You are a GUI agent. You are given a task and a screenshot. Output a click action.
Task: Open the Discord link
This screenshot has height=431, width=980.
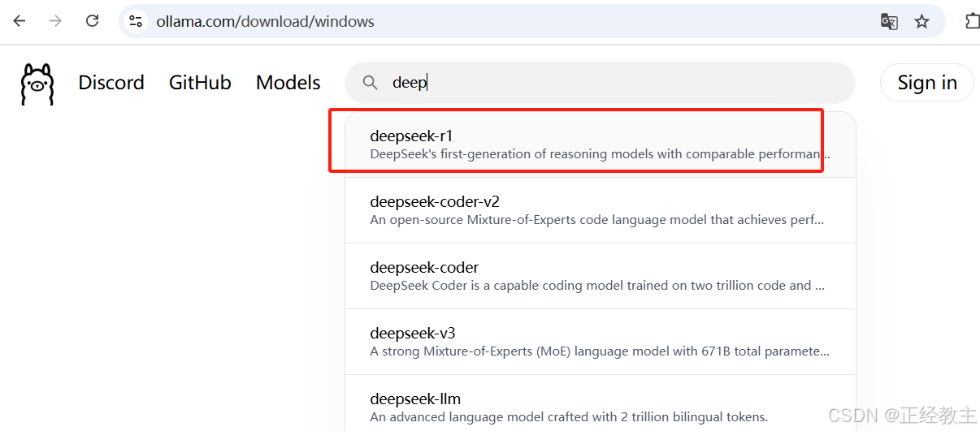pyautogui.click(x=111, y=83)
